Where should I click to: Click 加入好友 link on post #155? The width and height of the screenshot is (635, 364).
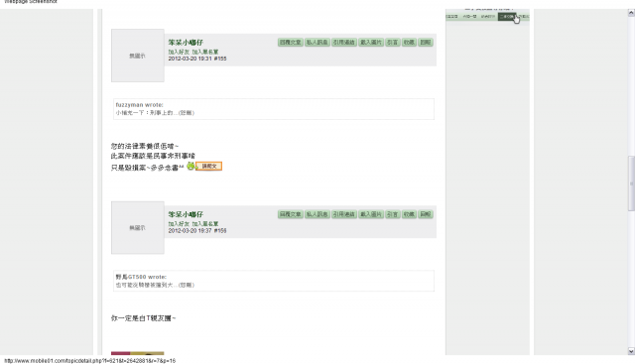pyautogui.click(x=179, y=52)
